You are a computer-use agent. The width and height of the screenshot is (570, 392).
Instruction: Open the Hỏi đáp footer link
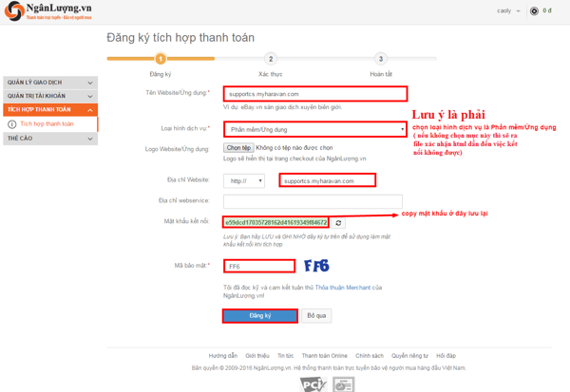tap(446, 356)
